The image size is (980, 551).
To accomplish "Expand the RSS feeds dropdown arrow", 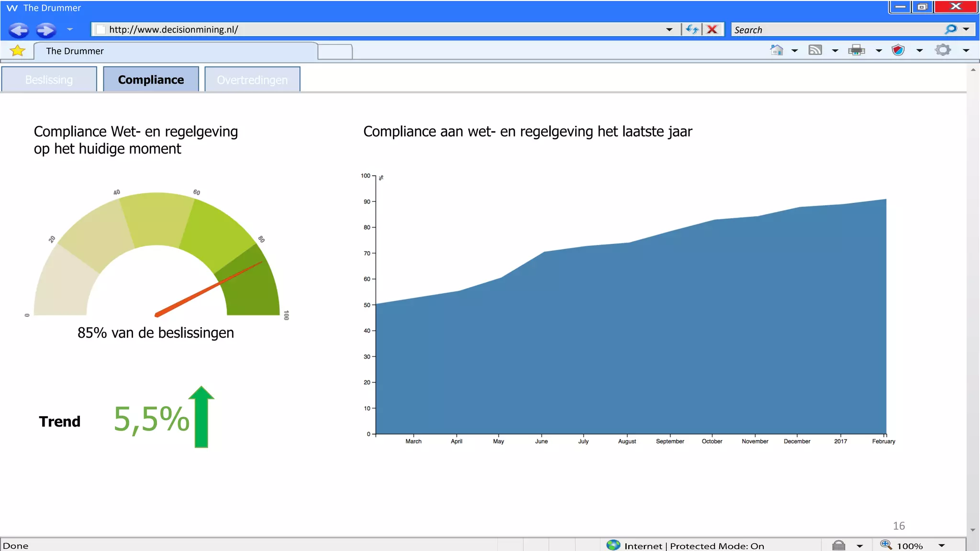I will (835, 50).
